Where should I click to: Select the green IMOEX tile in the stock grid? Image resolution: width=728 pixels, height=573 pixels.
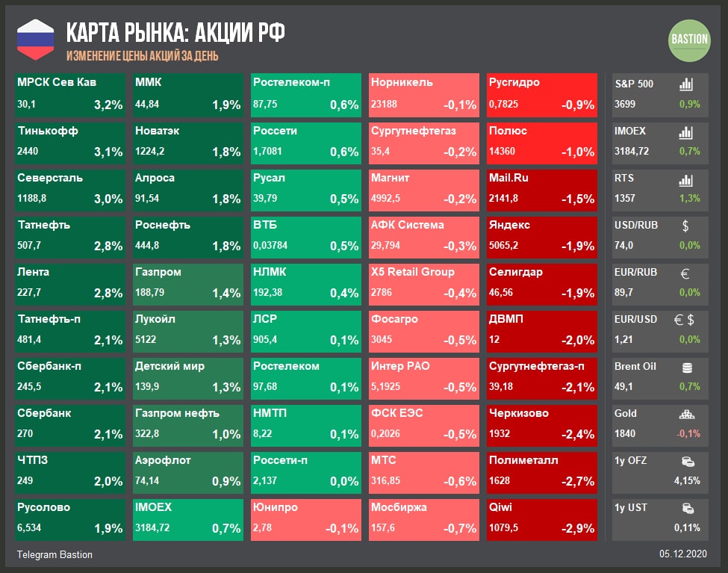tap(187, 517)
